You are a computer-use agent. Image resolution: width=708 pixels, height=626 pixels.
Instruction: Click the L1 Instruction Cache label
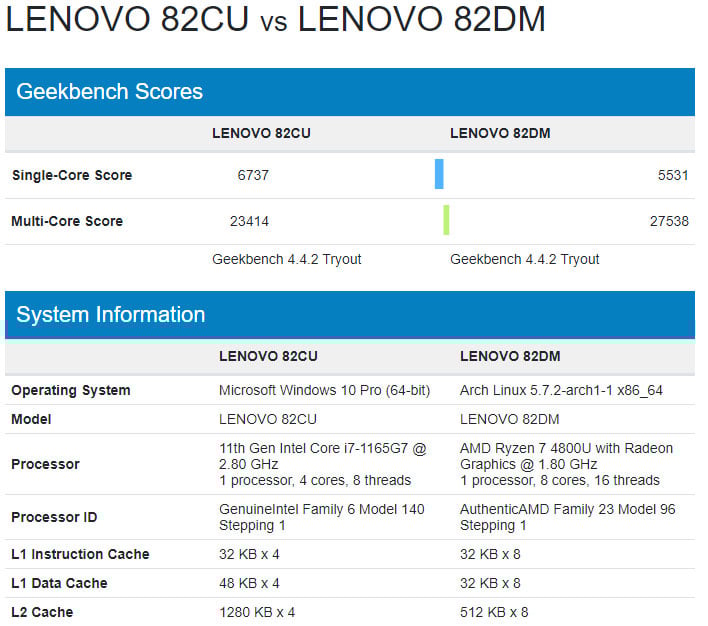tap(80, 555)
